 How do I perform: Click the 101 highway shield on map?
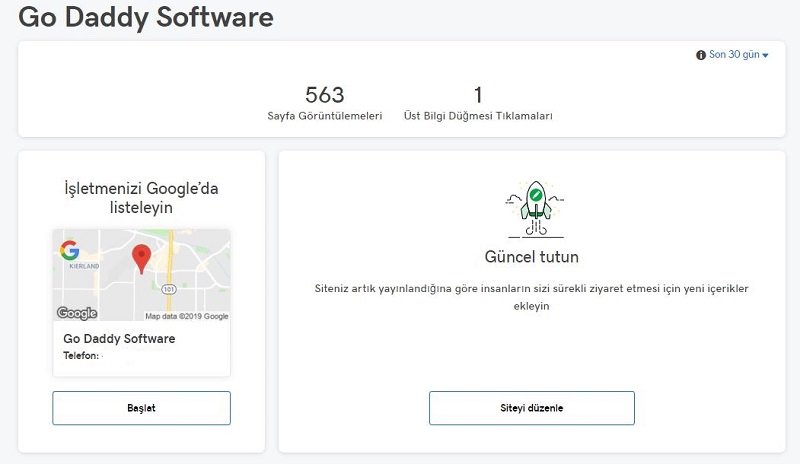pyautogui.click(x=169, y=289)
